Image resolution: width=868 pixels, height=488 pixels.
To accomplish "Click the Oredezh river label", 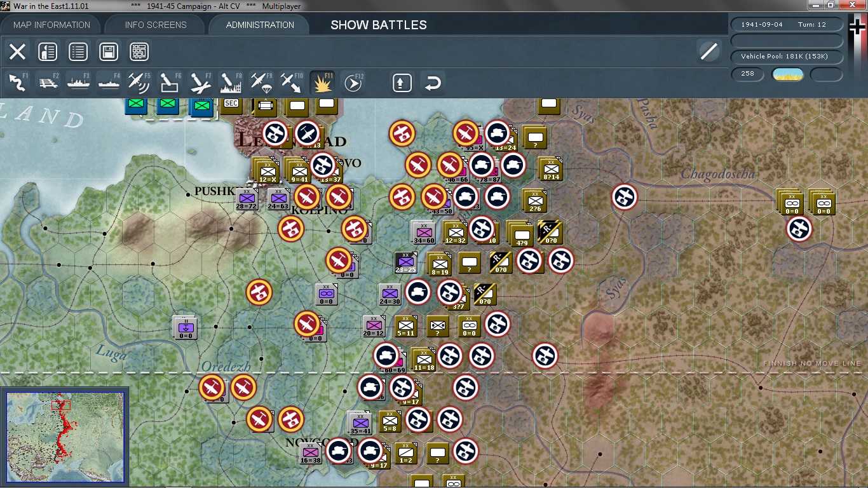I will 226,367.
